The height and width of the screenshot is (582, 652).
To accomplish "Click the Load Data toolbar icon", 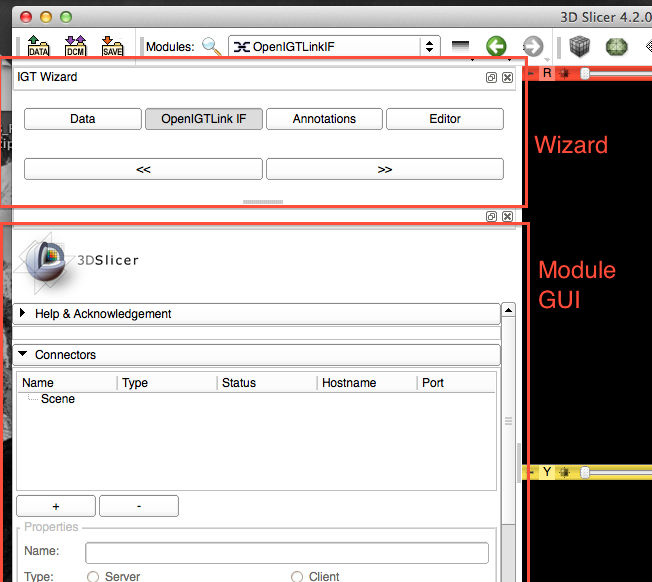I will tap(38, 46).
